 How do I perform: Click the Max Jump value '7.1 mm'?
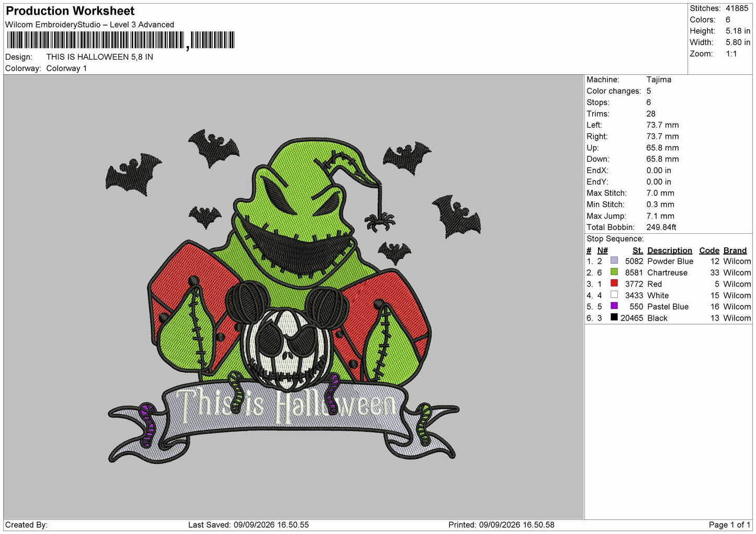point(660,216)
